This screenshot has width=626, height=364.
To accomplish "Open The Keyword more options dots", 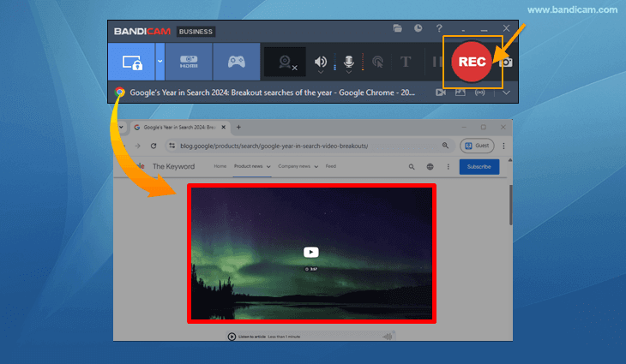I will 448,167.
